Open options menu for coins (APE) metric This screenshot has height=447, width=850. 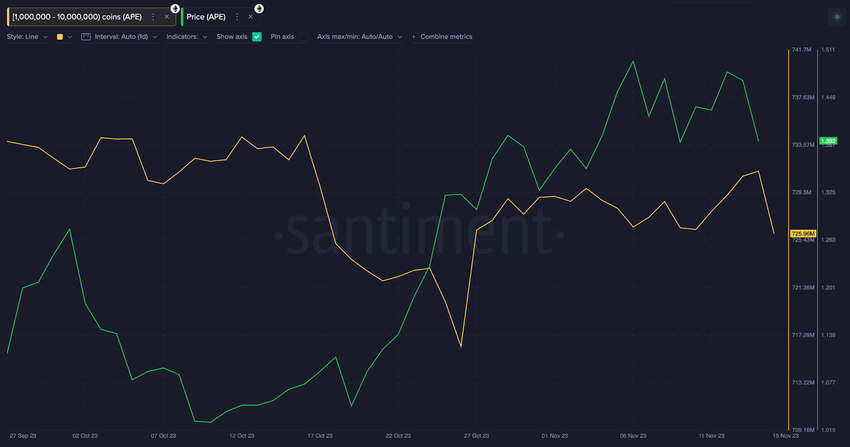click(153, 17)
